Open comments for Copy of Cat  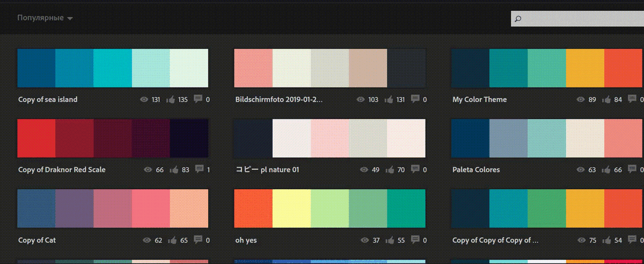[198, 239]
